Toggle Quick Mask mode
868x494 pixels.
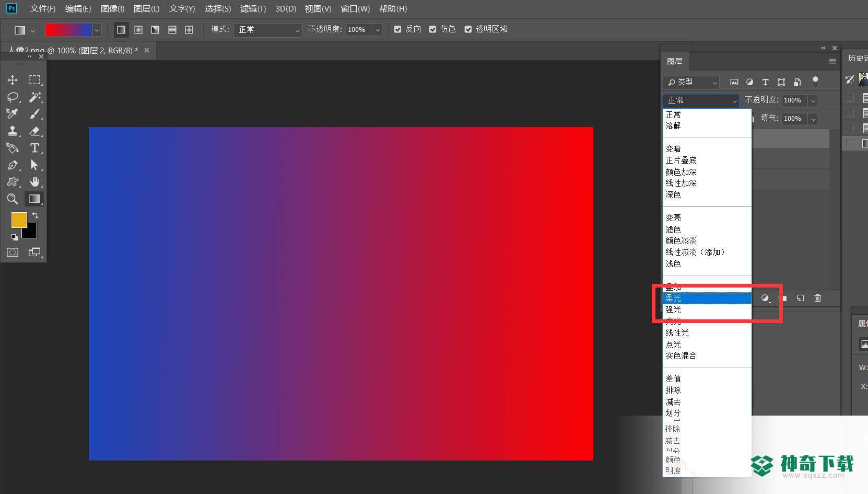(13, 252)
